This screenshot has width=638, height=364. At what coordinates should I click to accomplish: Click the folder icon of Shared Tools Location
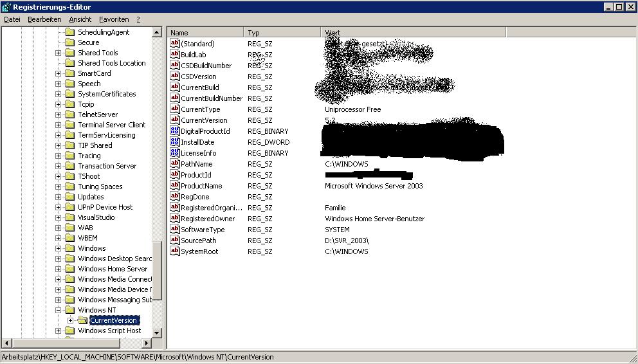click(x=70, y=63)
